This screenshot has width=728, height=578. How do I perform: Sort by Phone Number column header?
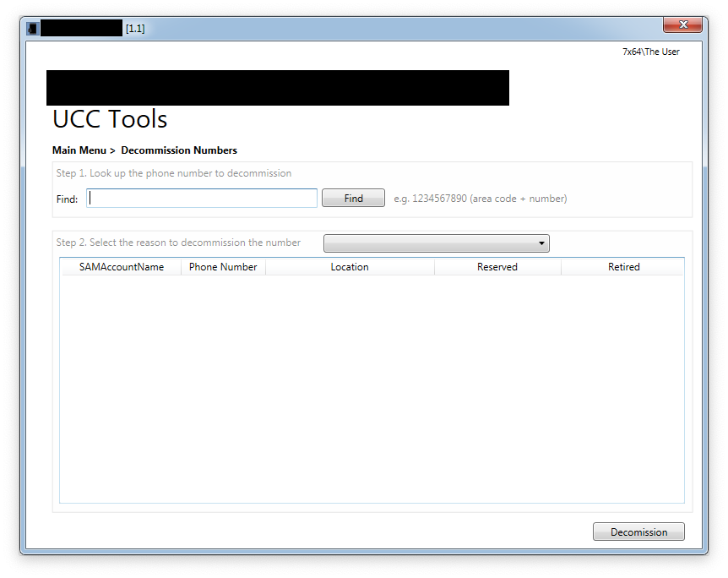point(223,267)
